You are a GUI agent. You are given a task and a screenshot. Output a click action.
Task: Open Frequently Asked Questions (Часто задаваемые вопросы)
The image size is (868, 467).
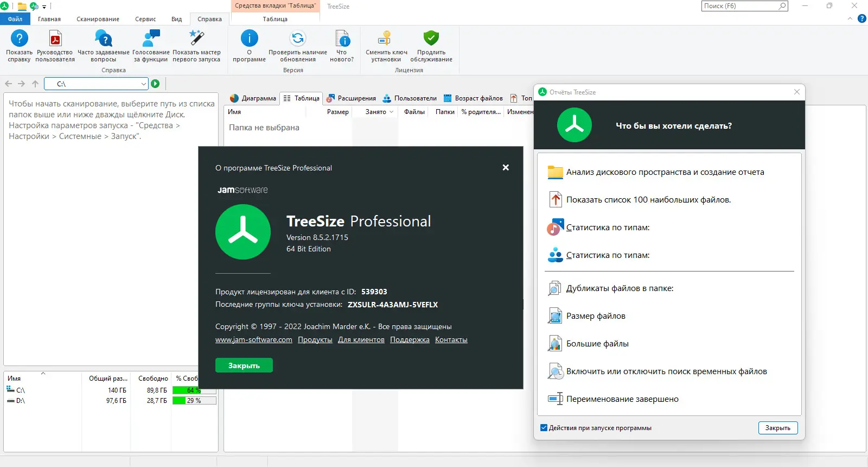point(104,46)
